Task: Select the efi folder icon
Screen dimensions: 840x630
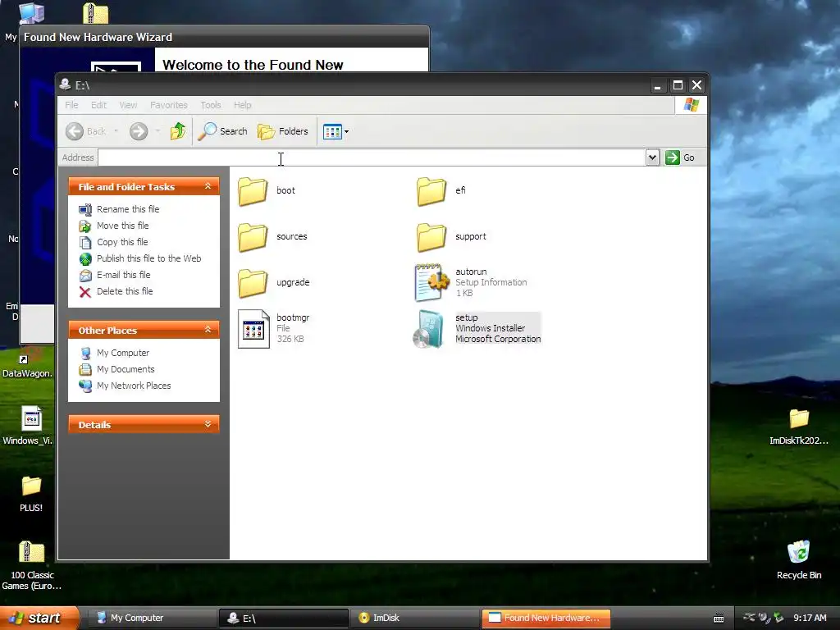Action: click(431, 191)
